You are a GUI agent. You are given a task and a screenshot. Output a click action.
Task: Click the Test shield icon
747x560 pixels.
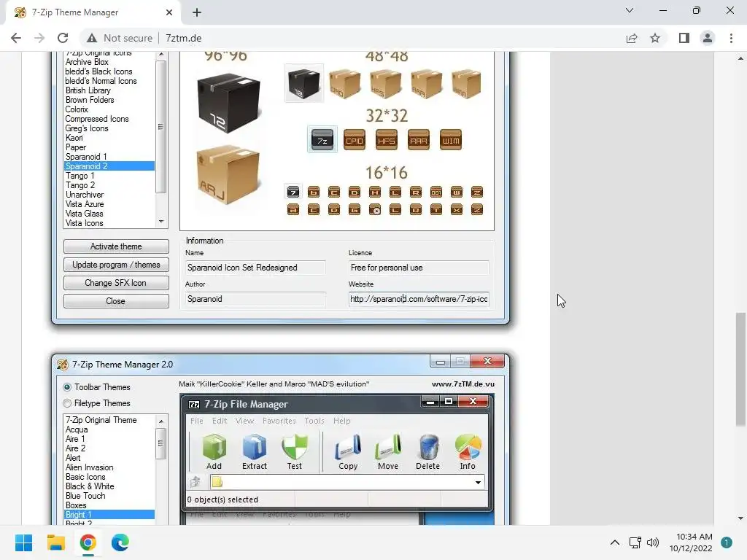pyautogui.click(x=295, y=448)
